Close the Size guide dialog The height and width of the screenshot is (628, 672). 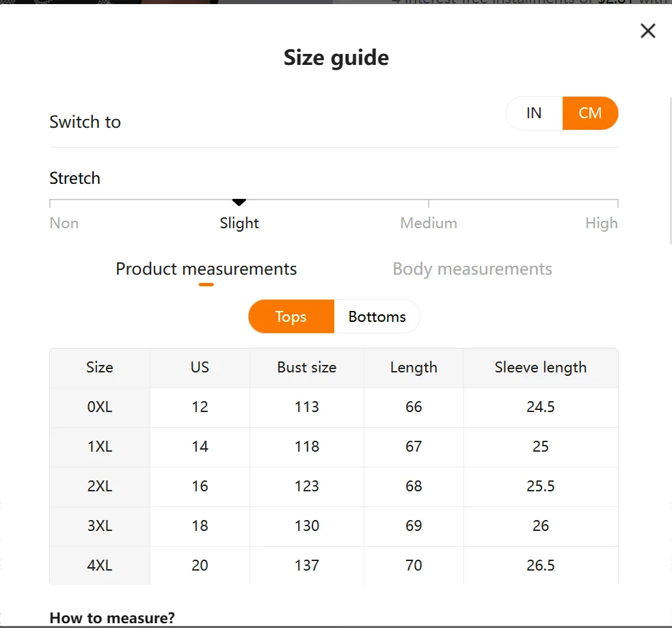point(647,31)
